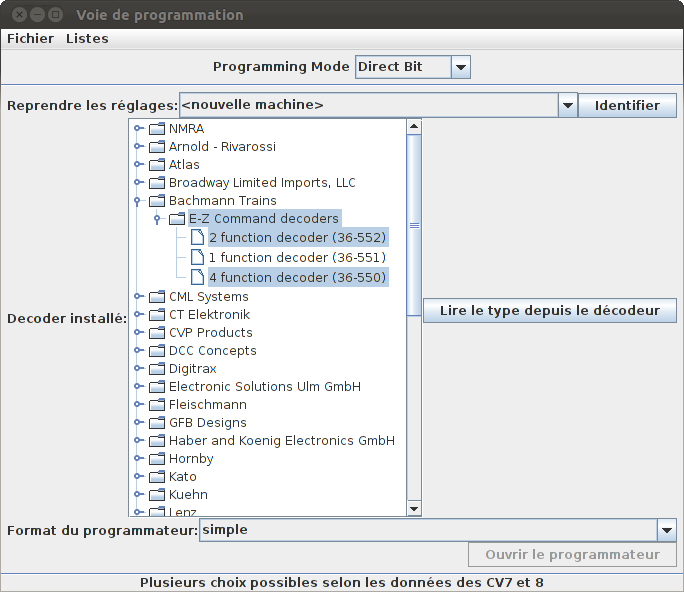Image resolution: width=684 pixels, height=592 pixels.
Task: Expand the CT Elektronik tree node
Action: [139, 315]
